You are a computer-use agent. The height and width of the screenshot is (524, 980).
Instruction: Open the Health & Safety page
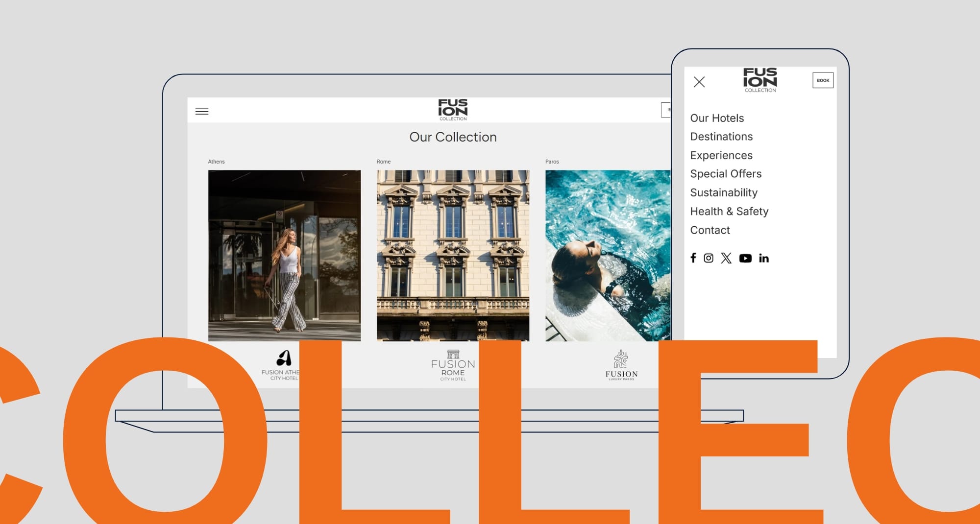coord(729,211)
